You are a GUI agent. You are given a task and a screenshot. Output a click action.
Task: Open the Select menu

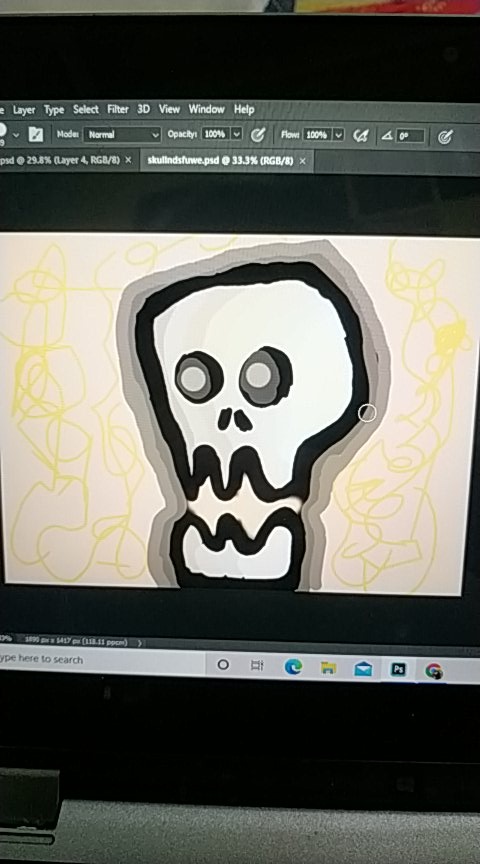[x=86, y=110]
